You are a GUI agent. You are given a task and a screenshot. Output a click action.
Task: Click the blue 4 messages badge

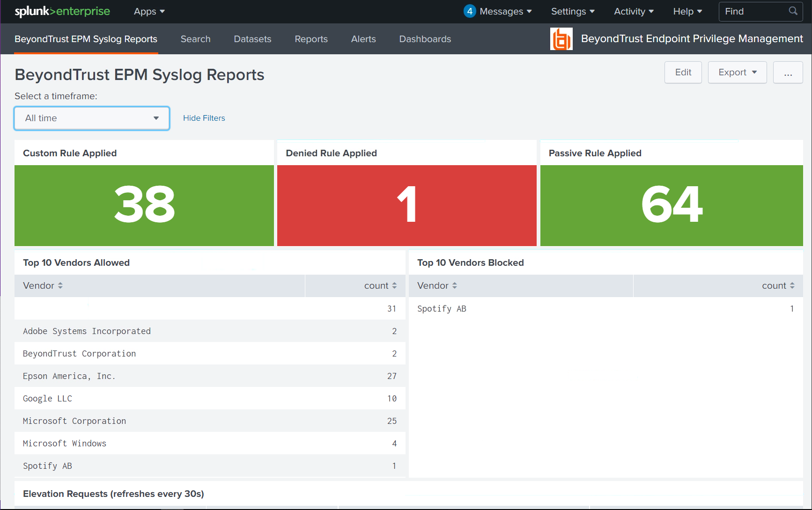(470, 11)
